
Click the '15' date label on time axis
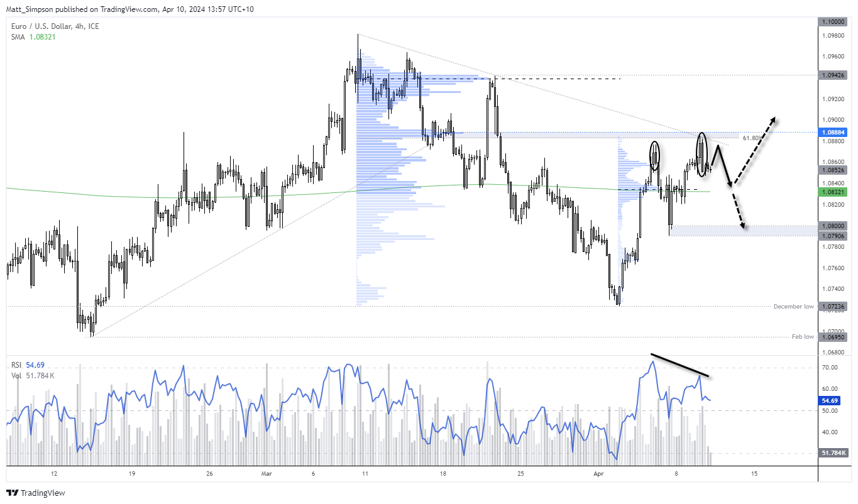tap(754, 473)
